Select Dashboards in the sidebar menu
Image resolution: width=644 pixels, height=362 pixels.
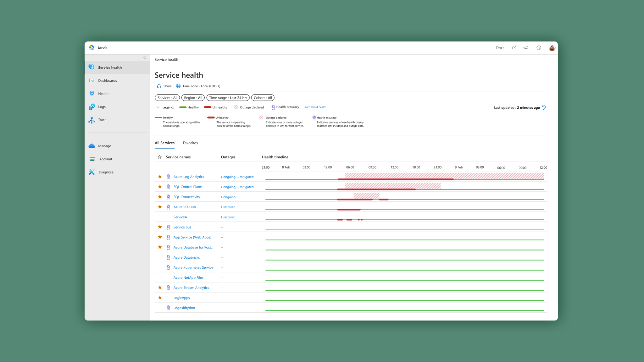click(x=107, y=81)
